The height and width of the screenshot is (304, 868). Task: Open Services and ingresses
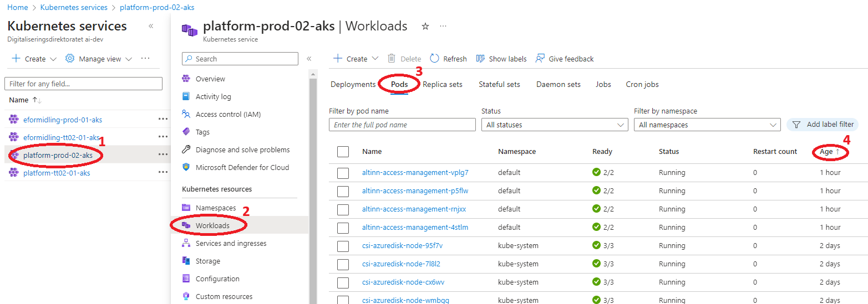coord(231,243)
